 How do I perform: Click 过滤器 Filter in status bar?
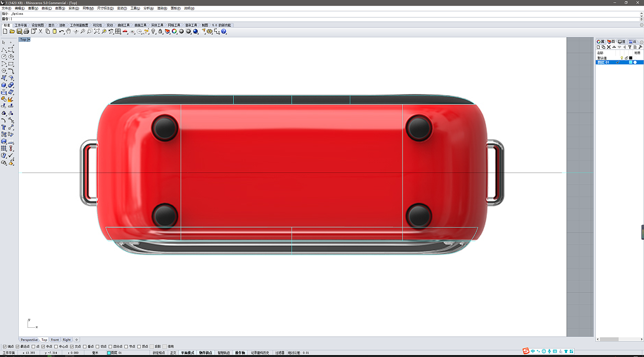tap(279, 353)
